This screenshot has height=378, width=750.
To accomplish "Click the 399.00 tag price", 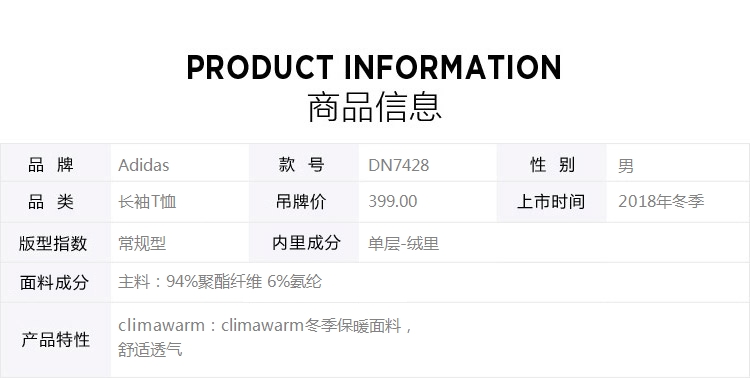I will click(x=393, y=201).
